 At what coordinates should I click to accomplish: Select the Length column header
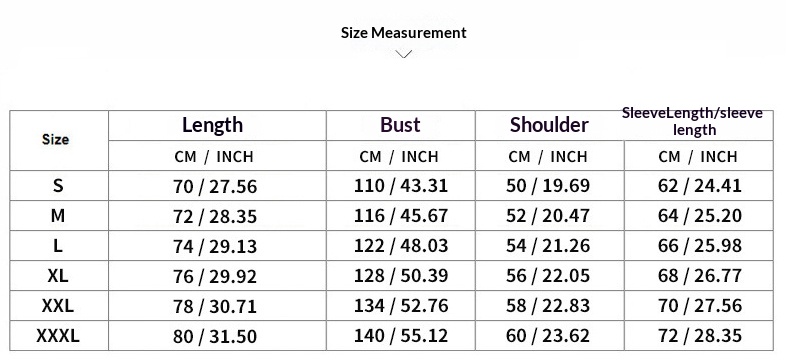(x=212, y=125)
